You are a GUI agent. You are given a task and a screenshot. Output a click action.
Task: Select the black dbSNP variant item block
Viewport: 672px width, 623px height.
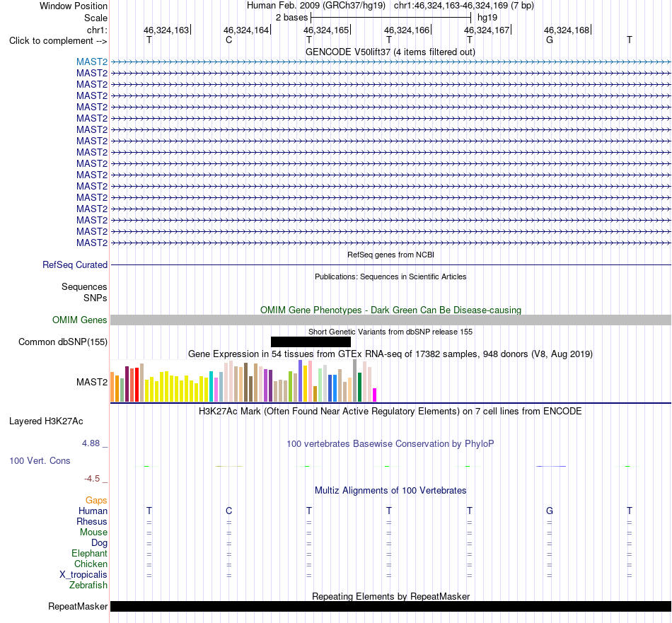tap(311, 342)
